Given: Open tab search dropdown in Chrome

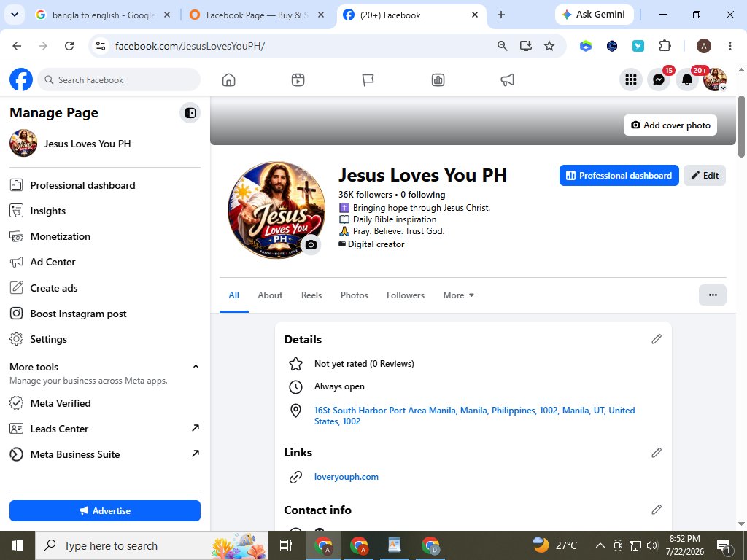Looking at the screenshot, I should tap(15, 15).
